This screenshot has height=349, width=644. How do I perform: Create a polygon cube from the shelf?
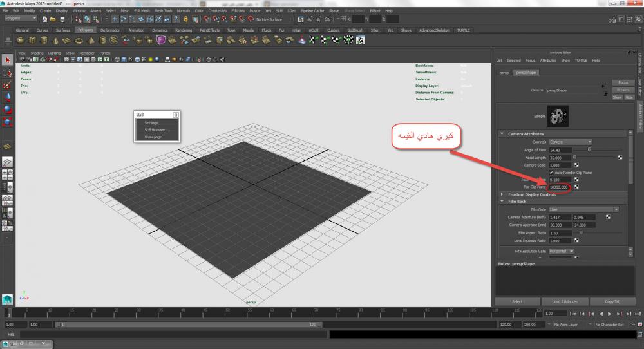[x=32, y=40]
